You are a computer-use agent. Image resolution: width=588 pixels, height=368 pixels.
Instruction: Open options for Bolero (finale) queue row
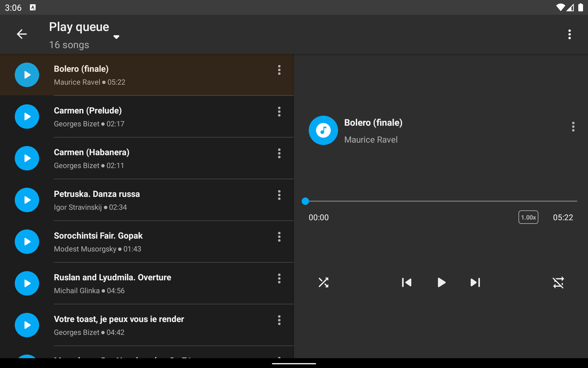[279, 70]
